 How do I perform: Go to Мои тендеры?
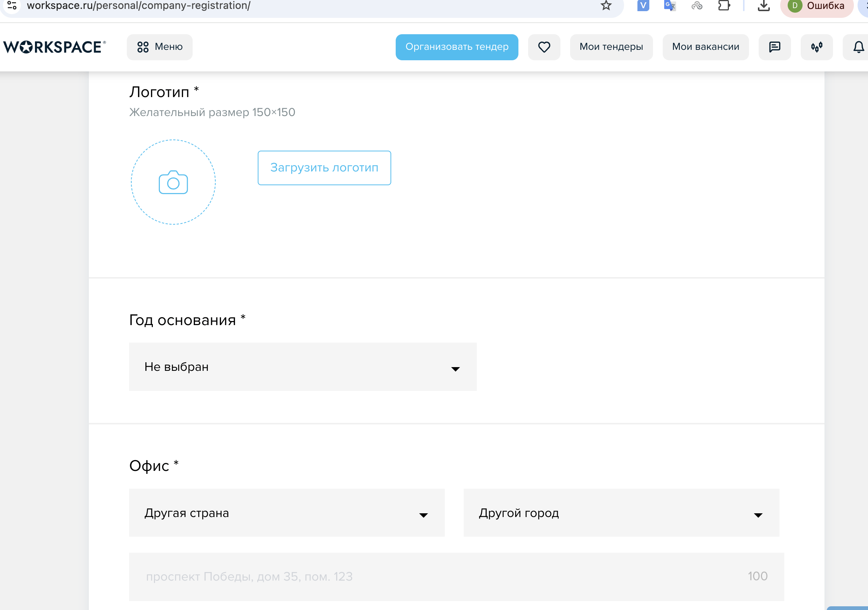coord(611,47)
